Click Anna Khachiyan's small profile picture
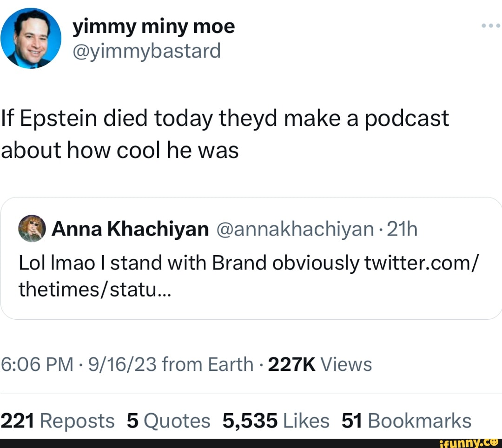 coord(32,228)
